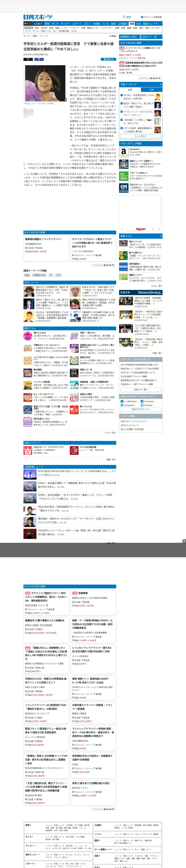Go to ホーム in the main nav
186x868 pixels.
point(28,24)
